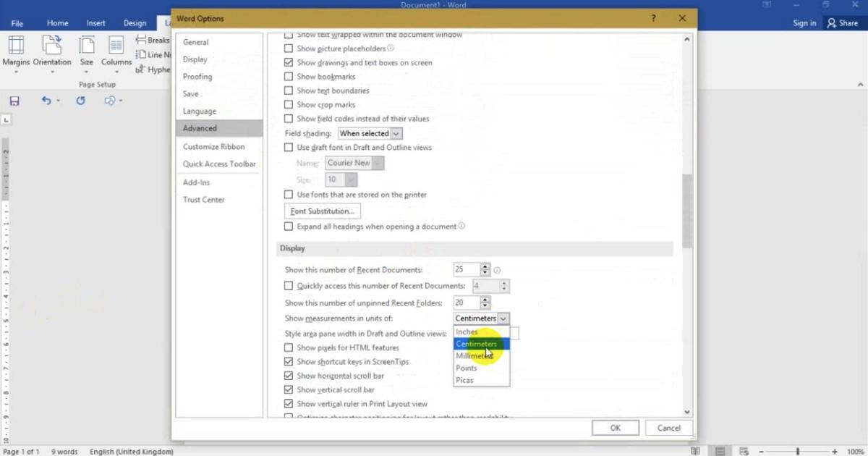868x456 pixels.
Task: Click the ribbon display options icon
Action: click(767, 5)
